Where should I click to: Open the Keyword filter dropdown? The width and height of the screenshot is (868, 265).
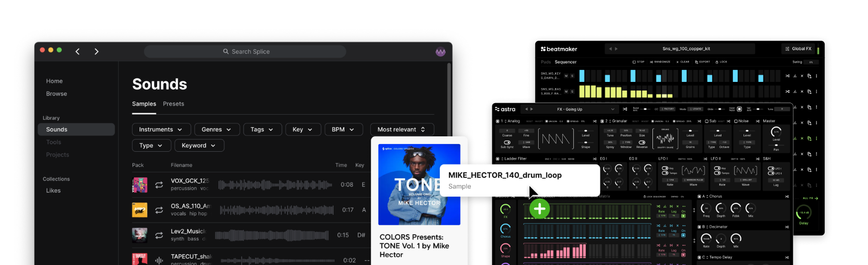coord(199,146)
